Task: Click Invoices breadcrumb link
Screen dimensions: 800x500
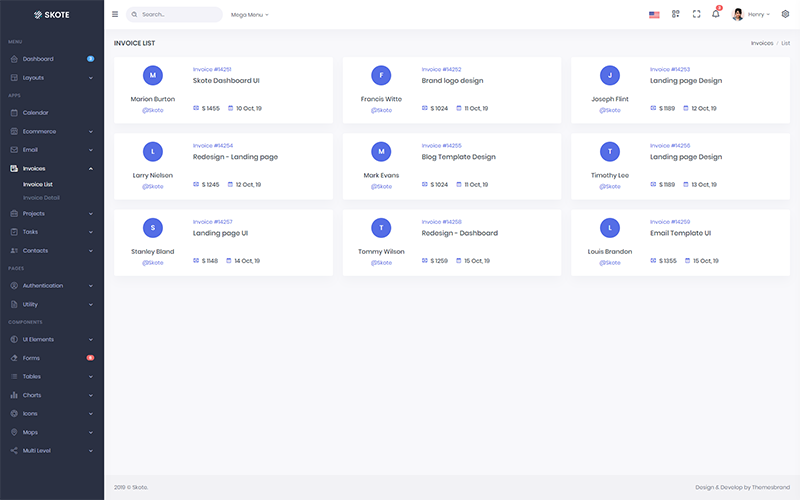Action: coord(762,43)
